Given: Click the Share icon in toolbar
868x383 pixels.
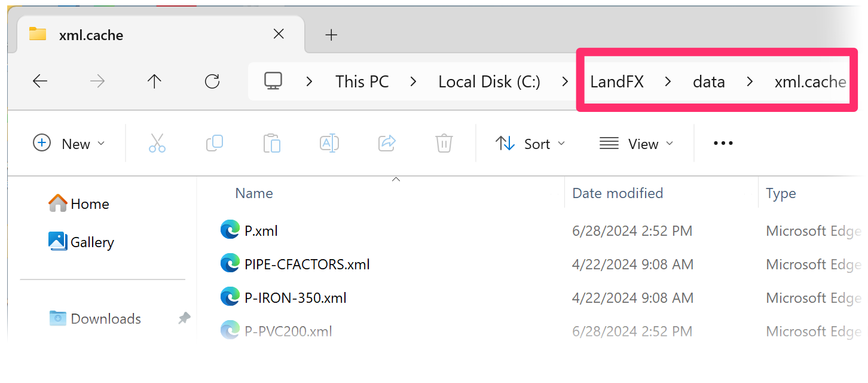Looking at the screenshot, I should click(x=388, y=144).
